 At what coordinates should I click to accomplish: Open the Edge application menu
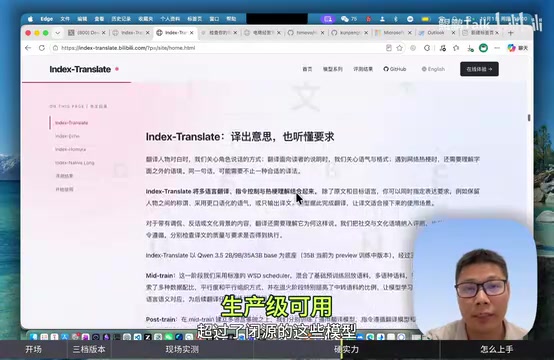(x=46, y=19)
